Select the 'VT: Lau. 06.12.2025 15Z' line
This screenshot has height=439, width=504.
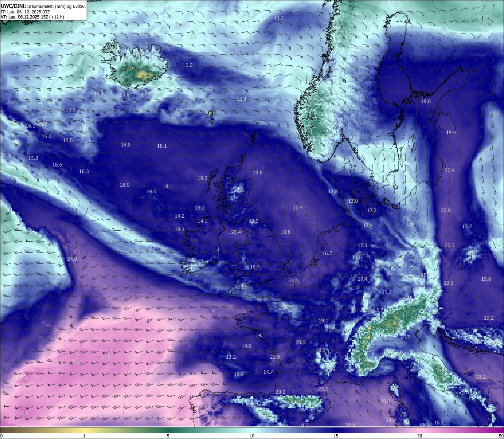point(32,17)
